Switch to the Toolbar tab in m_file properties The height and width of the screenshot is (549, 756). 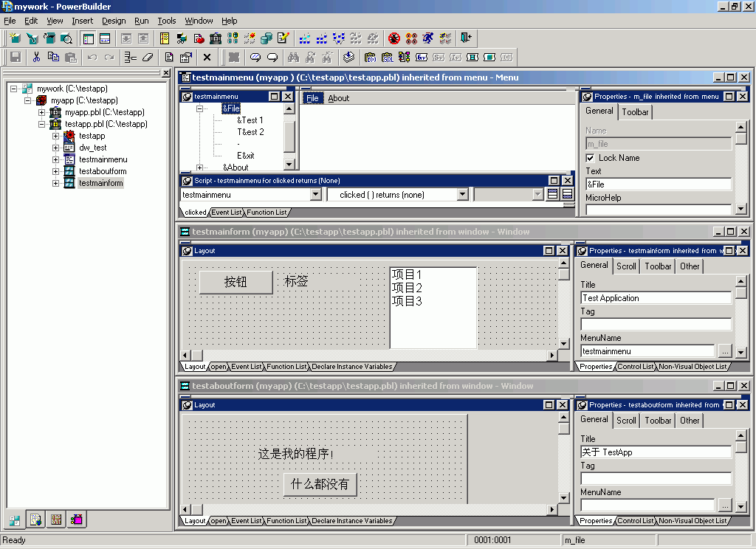[x=635, y=112]
